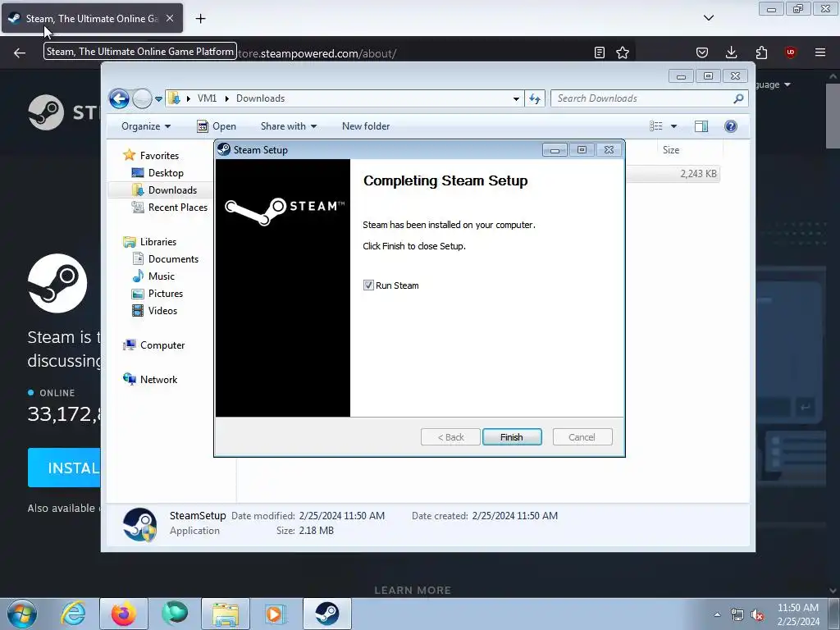Switch to Firefox in taskbar

point(124,614)
